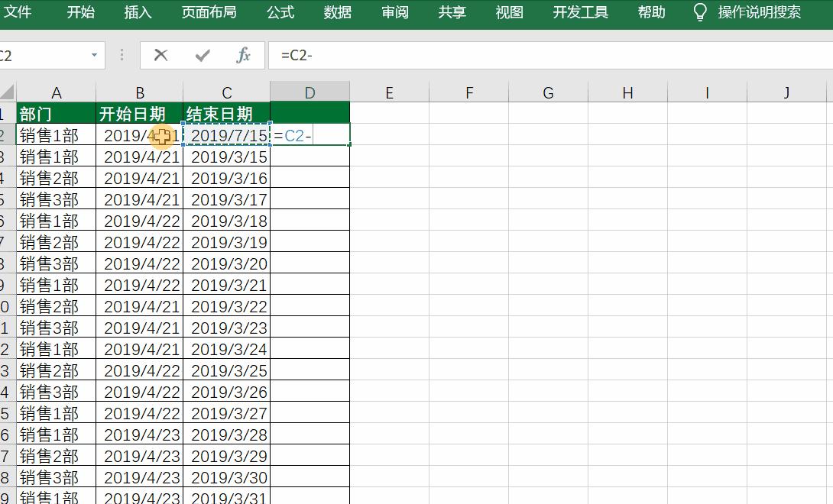Image resolution: width=833 pixels, height=504 pixels.
Task: Switch to the 插入 ribbon tab
Action: [138, 12]
